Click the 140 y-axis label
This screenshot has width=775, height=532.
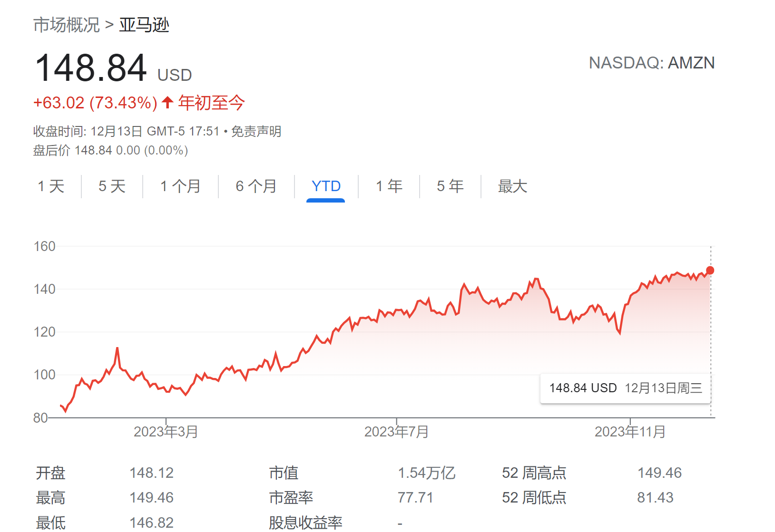(x=44, y=289)
